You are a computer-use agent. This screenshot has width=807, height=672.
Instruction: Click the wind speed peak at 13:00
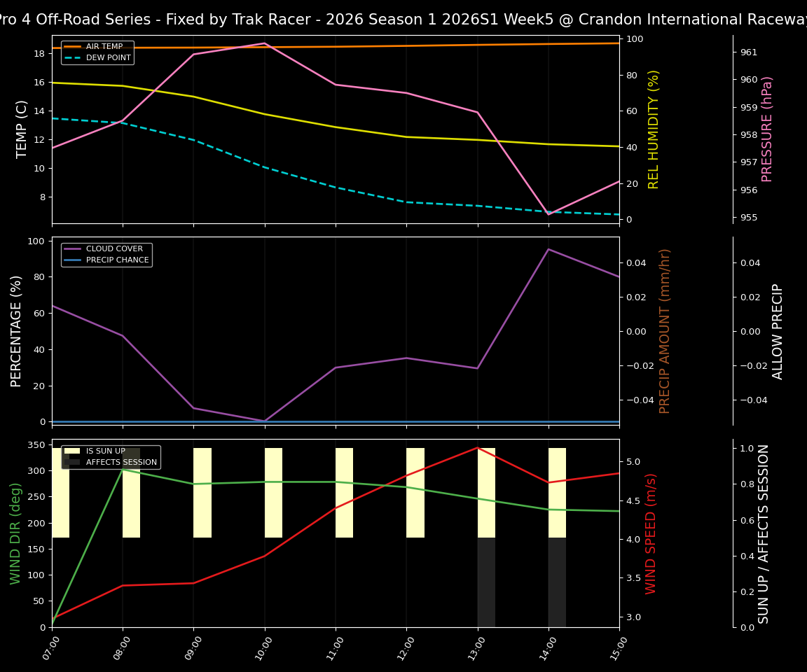pos(477,449)
